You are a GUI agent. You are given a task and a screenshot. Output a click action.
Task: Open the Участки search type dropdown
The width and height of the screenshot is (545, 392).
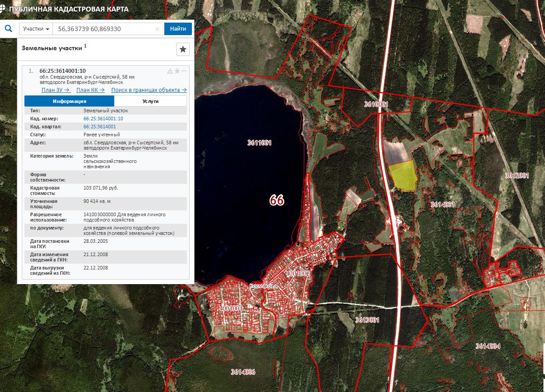(36, 29)
